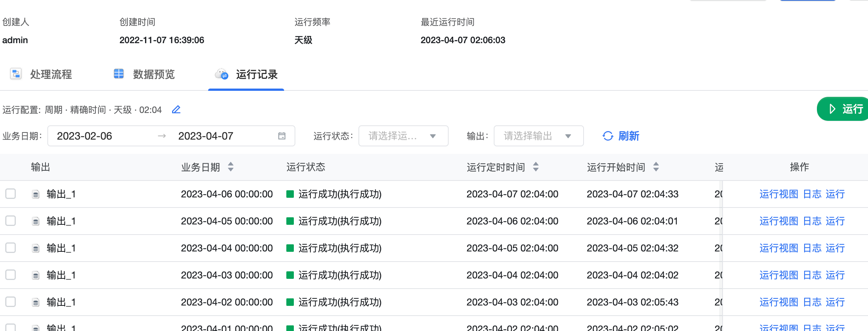Viewport: 868px width, 331px height.
Task: Click the 输出 column header in table
Action: coord(41,167)
